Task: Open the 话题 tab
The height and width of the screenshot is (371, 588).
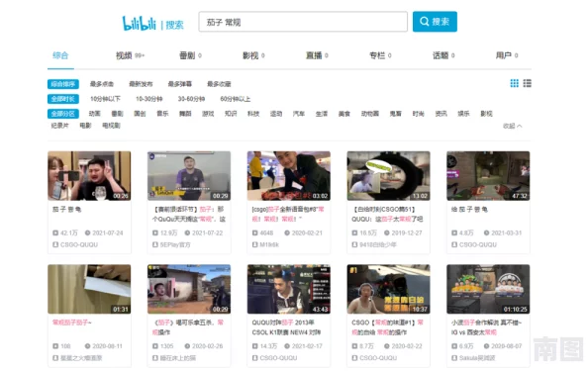Action: pos(443,55)
